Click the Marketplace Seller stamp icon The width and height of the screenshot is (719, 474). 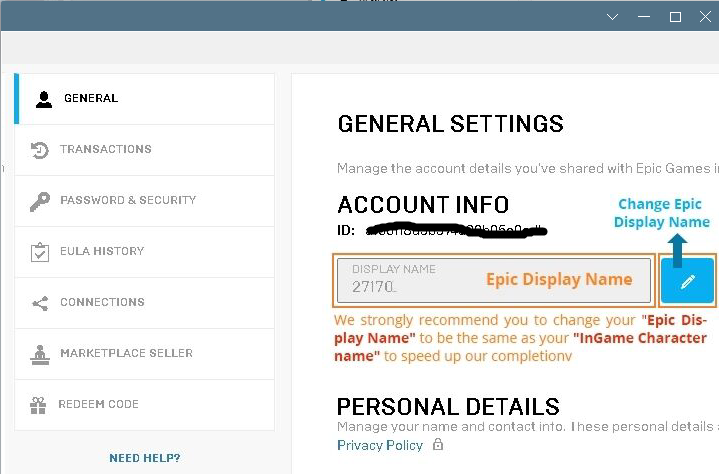coord(40,355)
